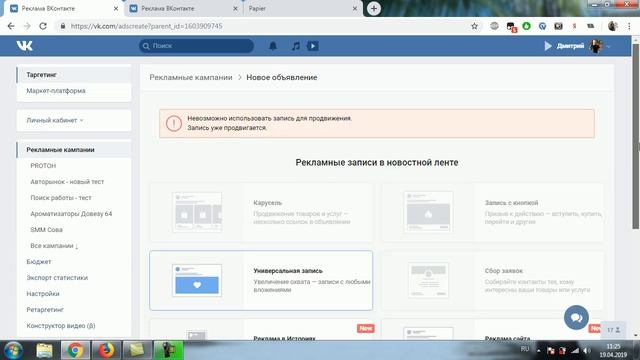Click the Carousel ad format thumbnail

click(197, 212)
